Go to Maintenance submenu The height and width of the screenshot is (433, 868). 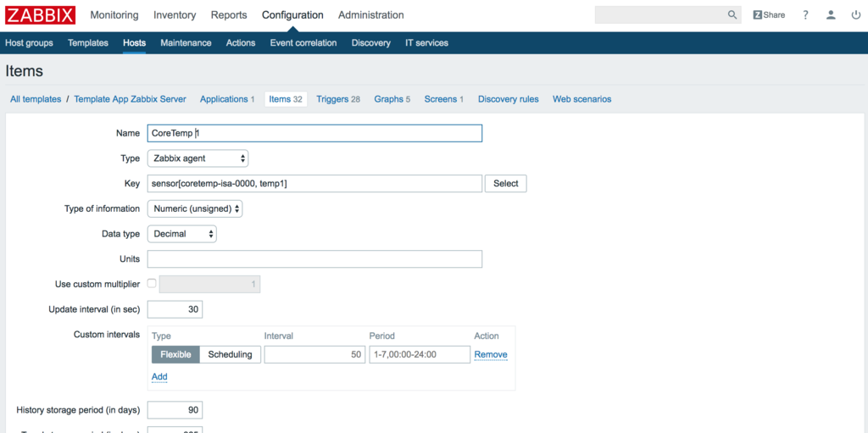(x=186, y=42)
